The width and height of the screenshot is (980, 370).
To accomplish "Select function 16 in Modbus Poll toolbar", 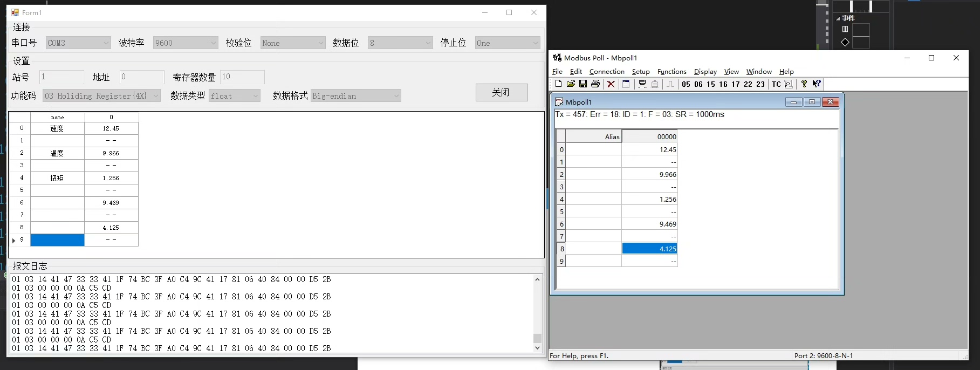I will coord(723,84).
